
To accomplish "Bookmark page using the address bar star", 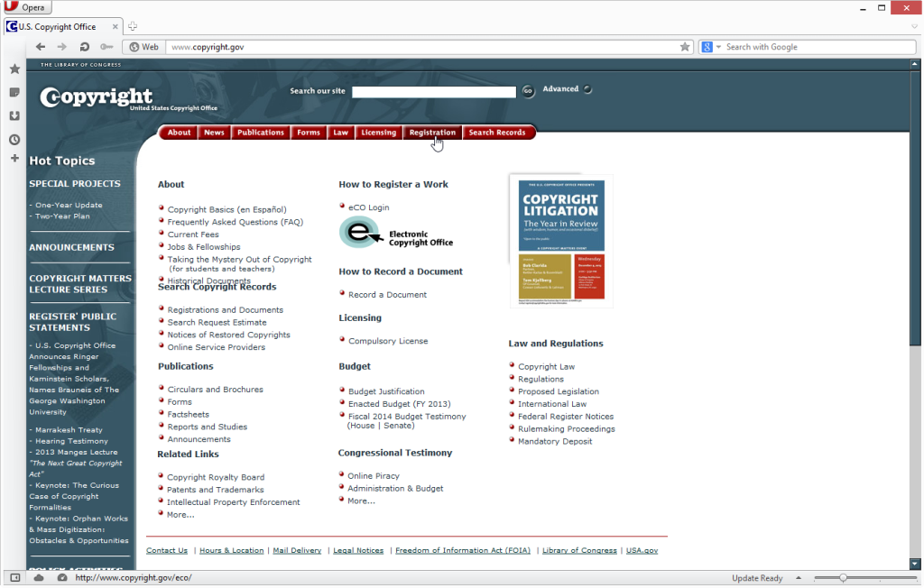I will tap(684, 47).
